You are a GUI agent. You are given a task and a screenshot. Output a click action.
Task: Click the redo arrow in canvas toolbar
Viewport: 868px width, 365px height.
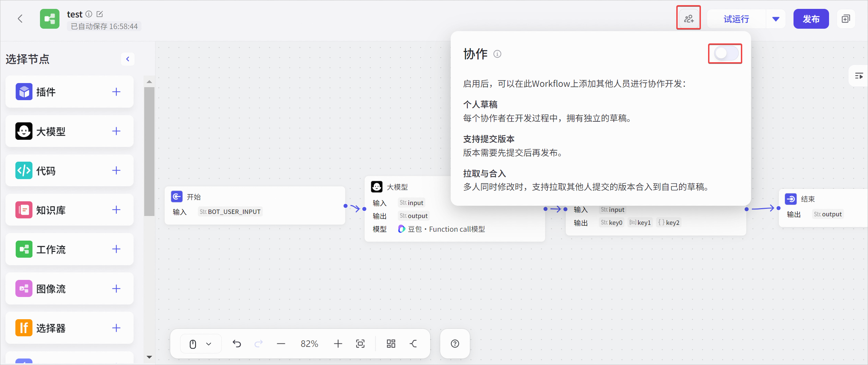coord(259,343)
